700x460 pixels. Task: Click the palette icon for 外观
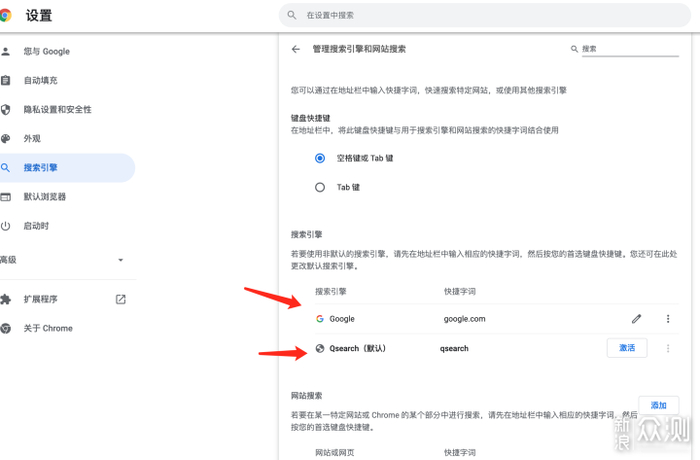[5, 138]
